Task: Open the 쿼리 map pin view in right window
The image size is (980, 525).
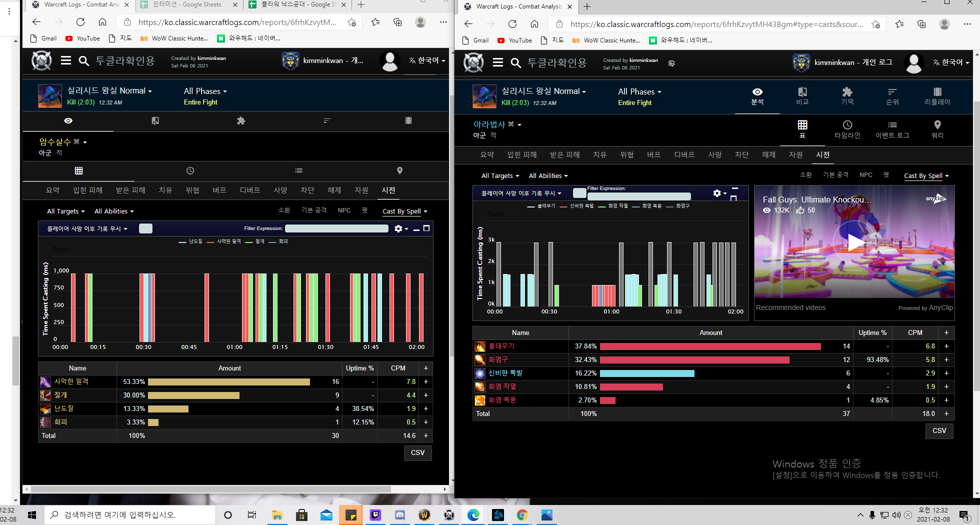Action: point(937,129)
